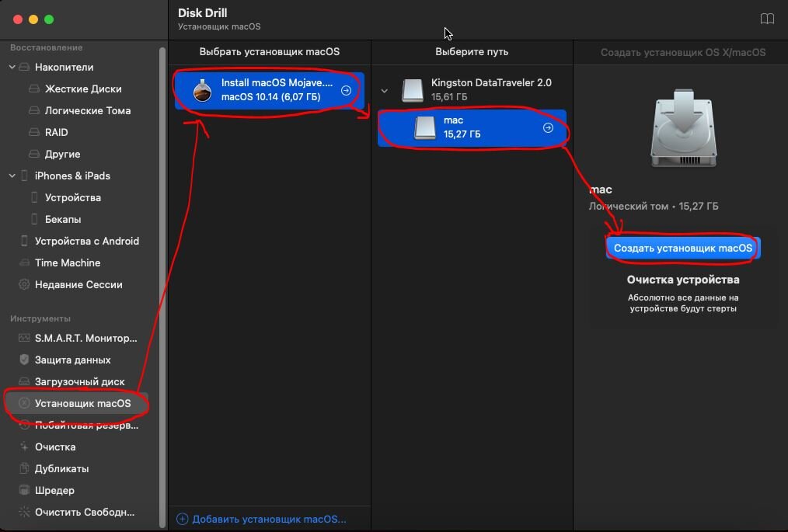788x532 pixels.
Task: Open Бекапы in the sidebar
Action: coord(63,219)
